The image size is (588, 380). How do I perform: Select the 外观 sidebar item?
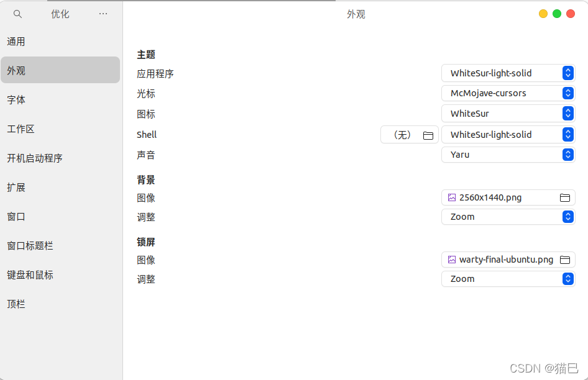(60, 70)
